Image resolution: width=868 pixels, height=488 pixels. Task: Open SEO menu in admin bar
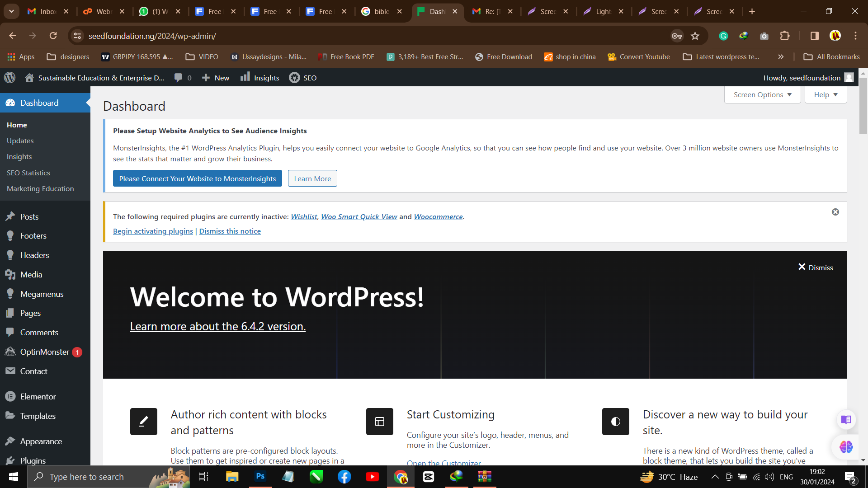[303, 78]
